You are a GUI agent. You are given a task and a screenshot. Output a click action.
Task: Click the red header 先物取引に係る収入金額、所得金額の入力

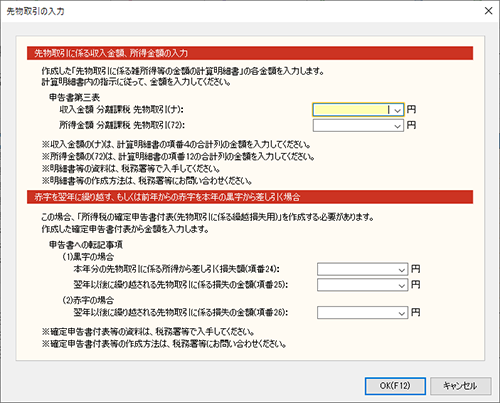click(x=250, y=53)
